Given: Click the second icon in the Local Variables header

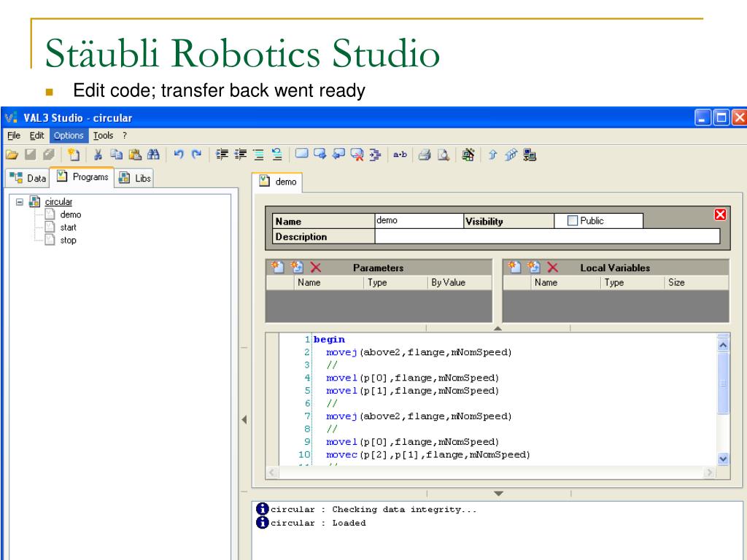Looking at the screenshot, I should (534, 267).
